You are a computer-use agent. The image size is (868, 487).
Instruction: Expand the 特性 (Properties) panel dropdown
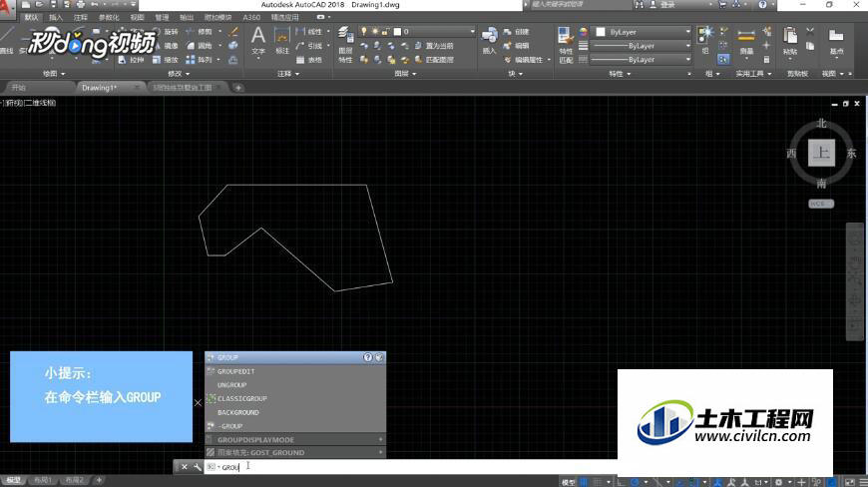[620, 74]
